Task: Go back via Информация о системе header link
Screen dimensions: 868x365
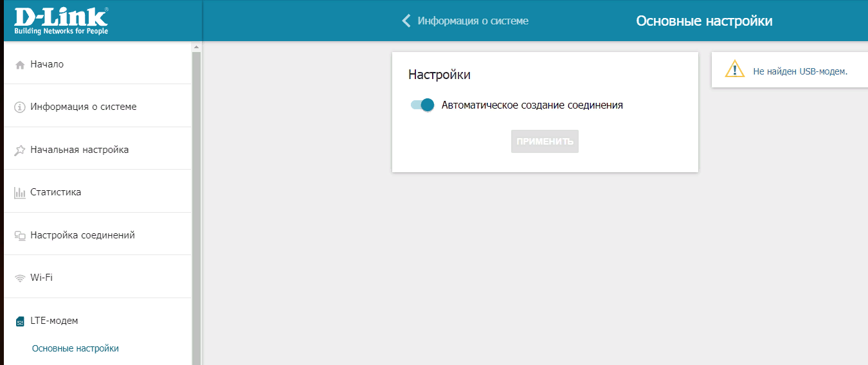Action: click(x=473, y=21)
